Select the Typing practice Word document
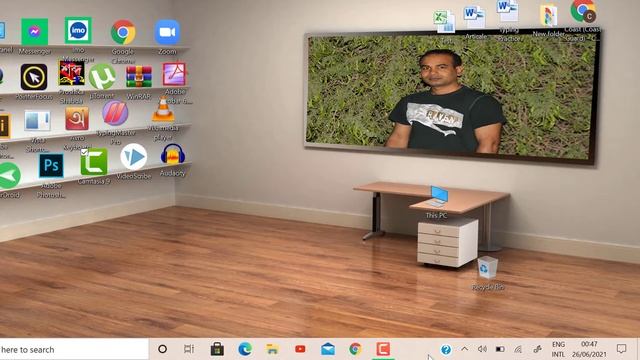Image resolution: width=640 pixels, height=360 pixels. pyautogui.click(x=508, y=11)
